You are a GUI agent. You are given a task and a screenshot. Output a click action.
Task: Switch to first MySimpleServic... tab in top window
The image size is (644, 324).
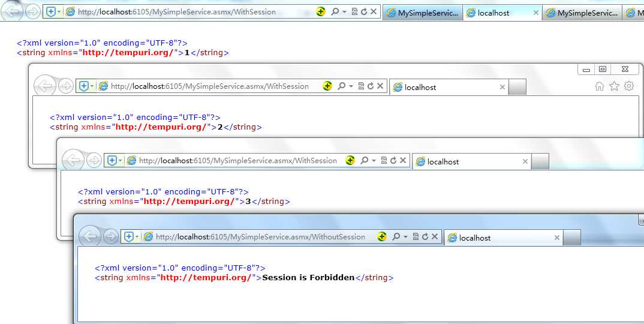pos(423,13)
